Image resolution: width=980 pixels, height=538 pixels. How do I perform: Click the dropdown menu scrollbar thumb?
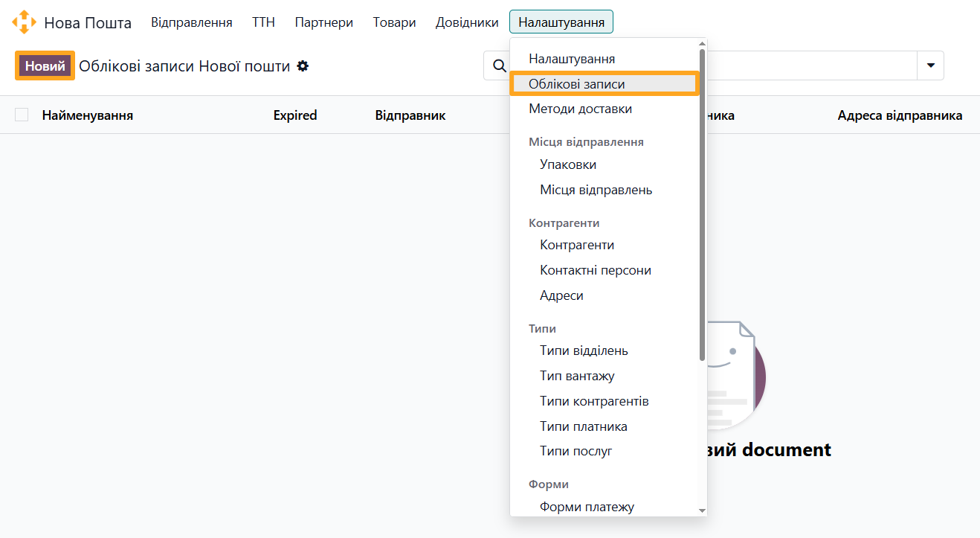tap(703, 205)
